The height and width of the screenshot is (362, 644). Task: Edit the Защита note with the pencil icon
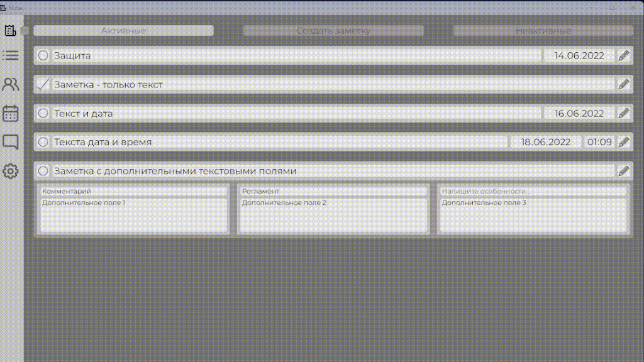tap(623, 55)
